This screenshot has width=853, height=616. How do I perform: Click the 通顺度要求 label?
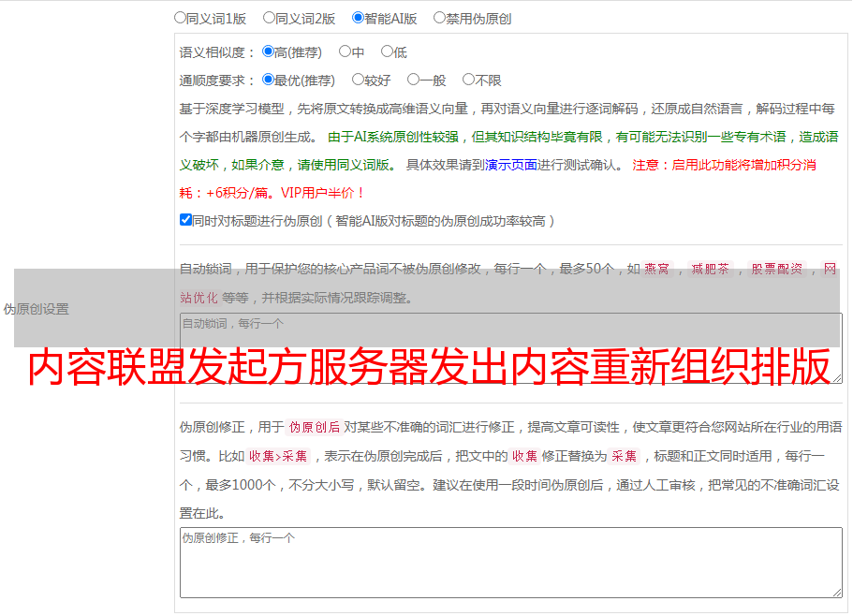pos(217,81)
